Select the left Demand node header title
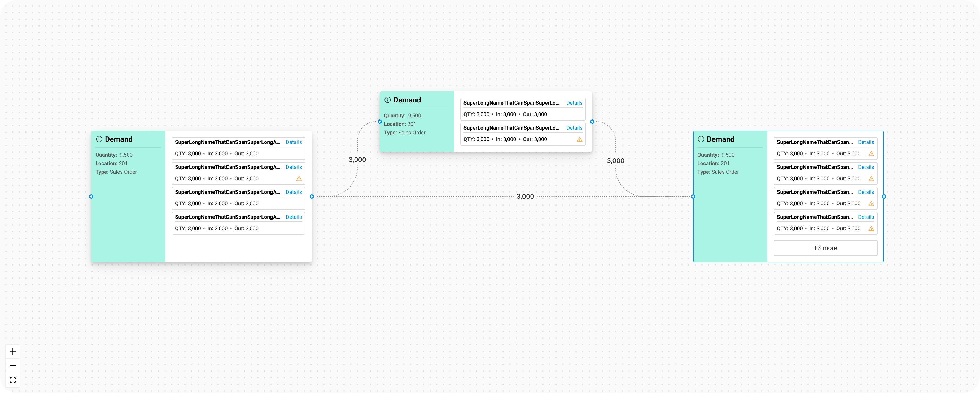The height and width of the screenshot is (393, 980). pyautogui.click(x=119, y=139)
